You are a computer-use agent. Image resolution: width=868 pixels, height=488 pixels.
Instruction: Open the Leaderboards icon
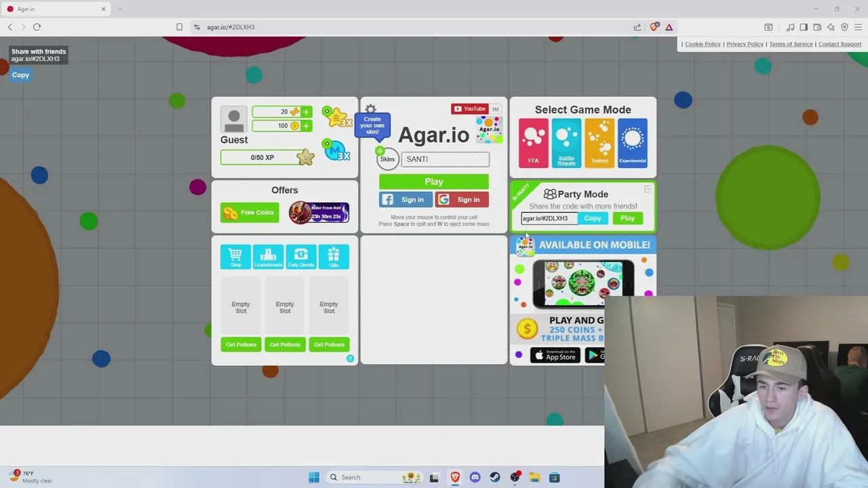pos(268,256)
